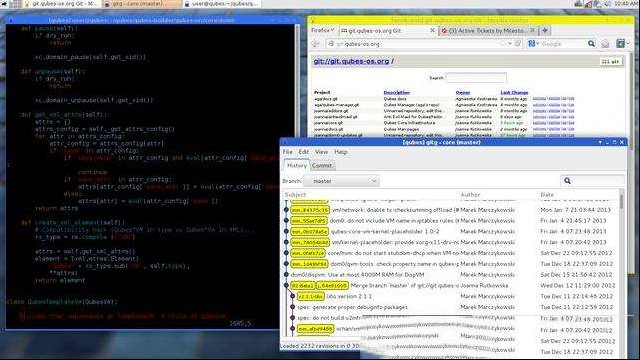Open the git://git.qubes-os.org link
This screenshot has width=640, height=360.
[351, 61]
